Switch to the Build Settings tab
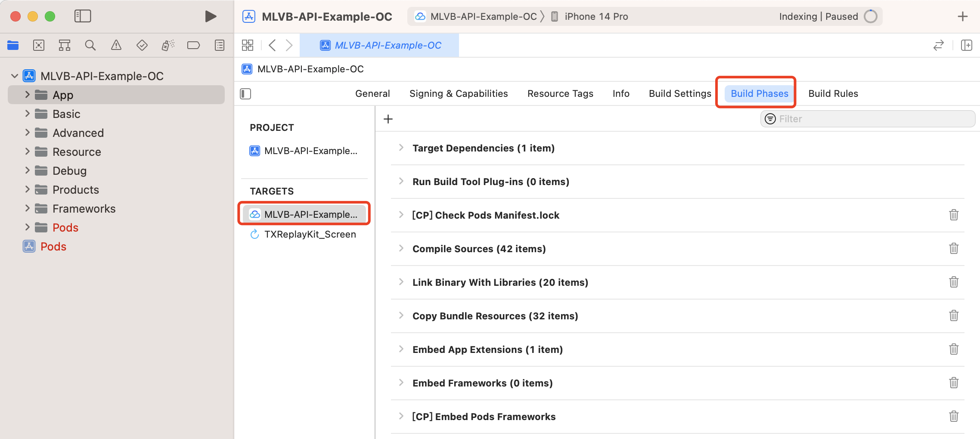This screenshot has height=439, width=980. point(680,93)
